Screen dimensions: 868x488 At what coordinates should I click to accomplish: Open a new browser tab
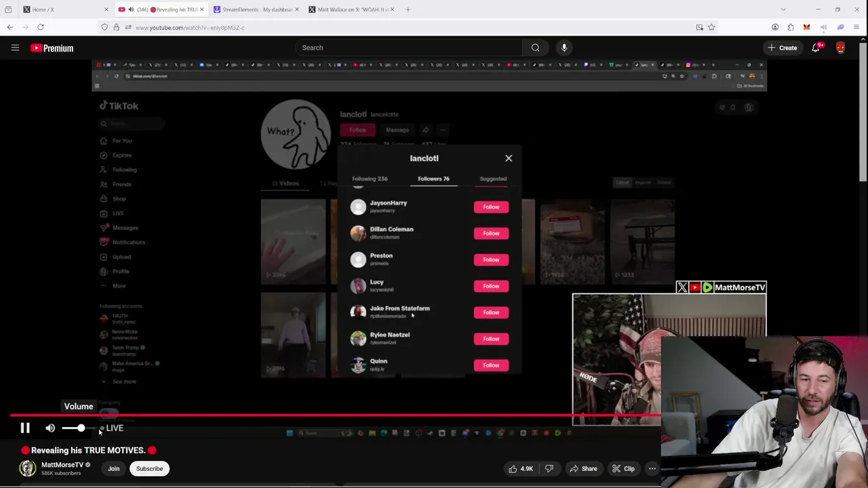408,9
